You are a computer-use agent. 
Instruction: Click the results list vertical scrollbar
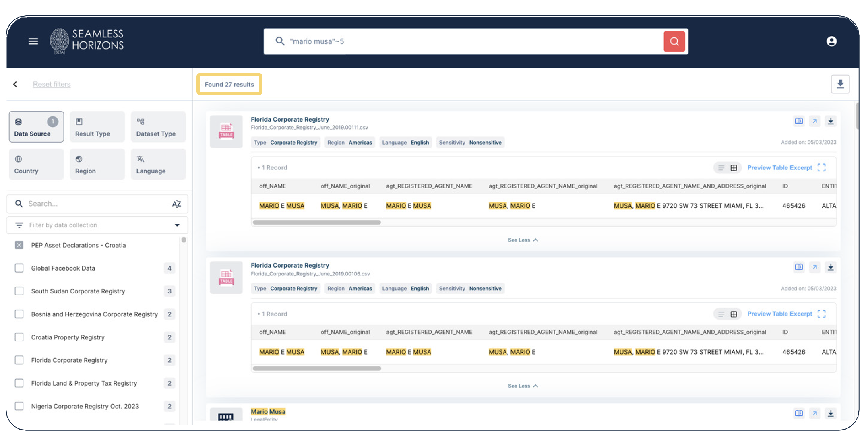point(857,117)
